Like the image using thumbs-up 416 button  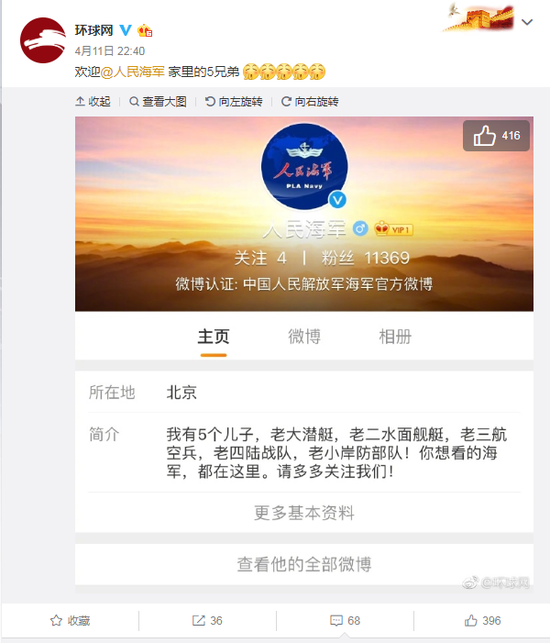pos(496,136)
